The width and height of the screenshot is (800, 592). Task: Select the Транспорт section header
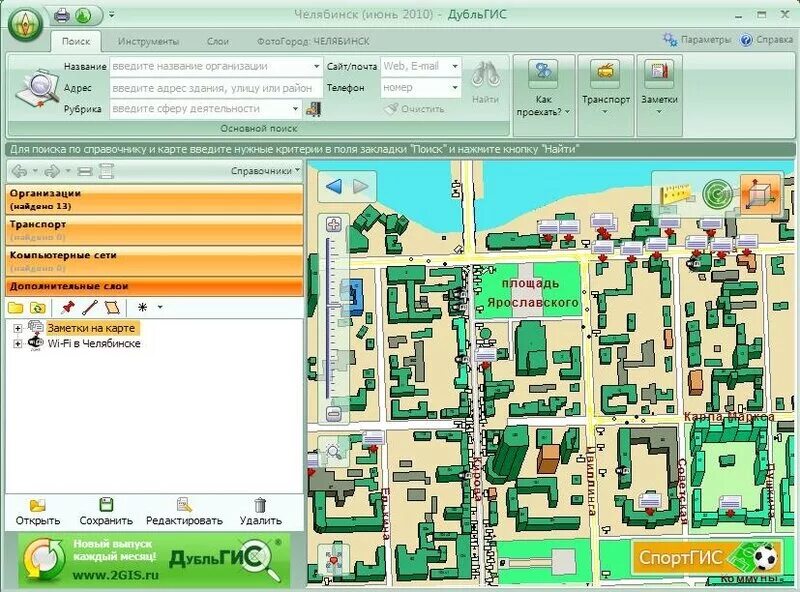(154, 230)
